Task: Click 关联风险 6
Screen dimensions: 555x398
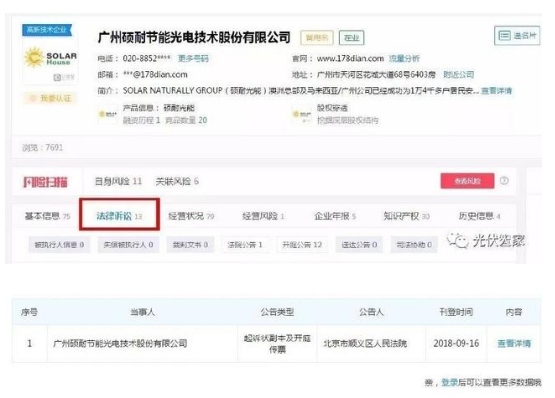Action: click(177, 181)
